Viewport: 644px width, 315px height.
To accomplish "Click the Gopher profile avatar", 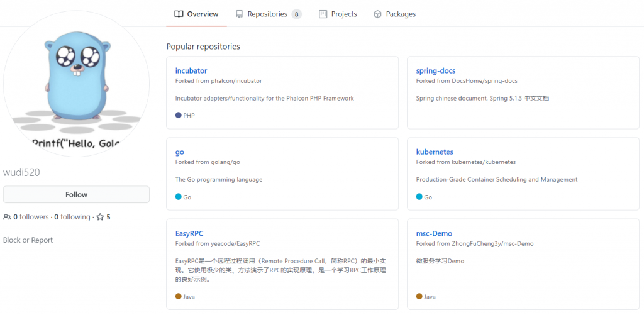I will 76,82.
